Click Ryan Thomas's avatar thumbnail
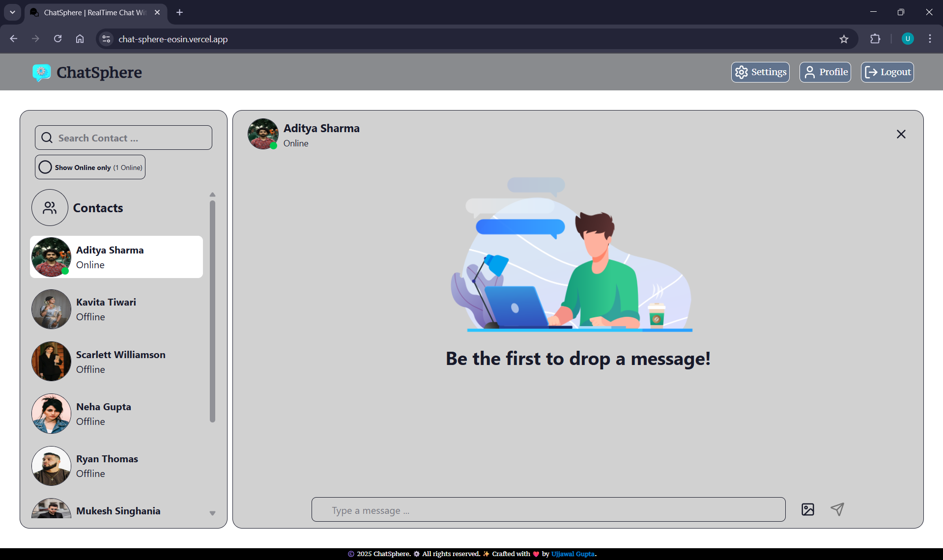The image size is (943, 560). pyautogui.click(x=51, y=466)
